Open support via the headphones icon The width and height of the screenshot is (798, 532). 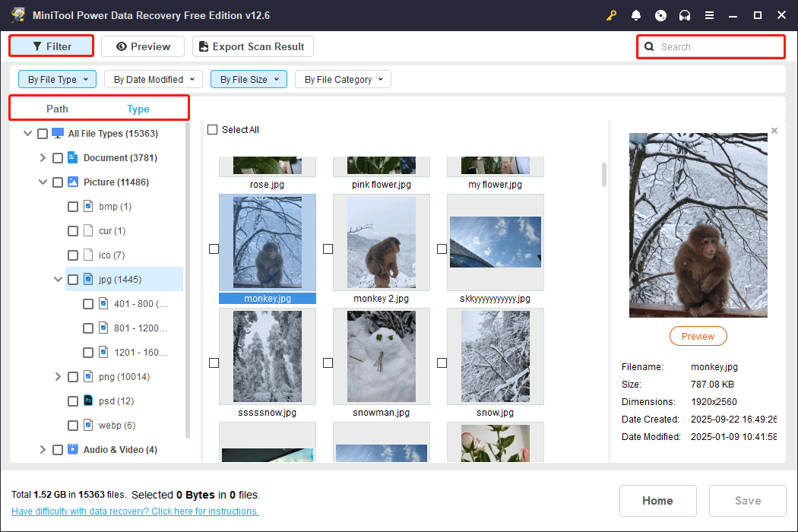pyautogui.click(x=685, y=15)
